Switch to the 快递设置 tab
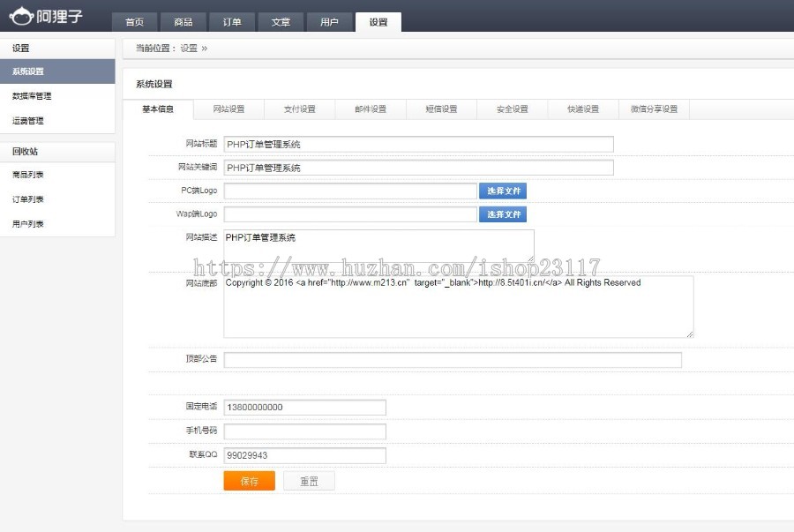Image resolution: width=794 pixels, height=532 pixels. 583,109
